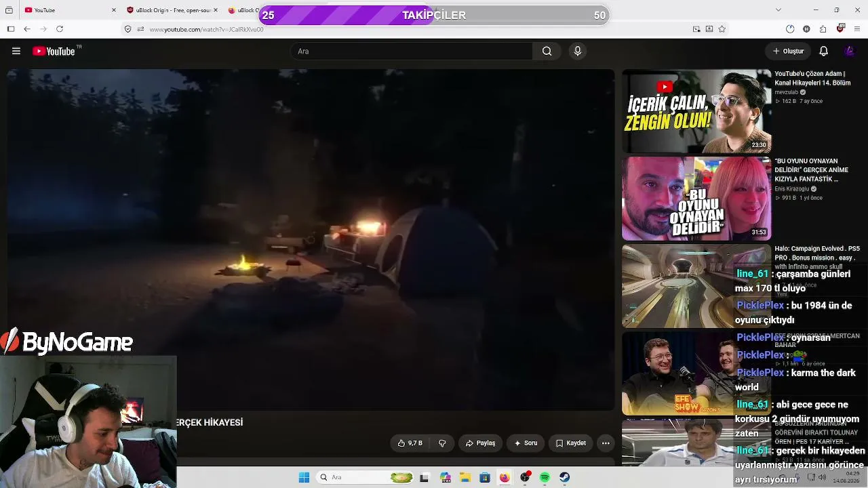
Task: Open the Halo: Campaign Evolved video thumbnail
Action: click(x=696, y=286)
